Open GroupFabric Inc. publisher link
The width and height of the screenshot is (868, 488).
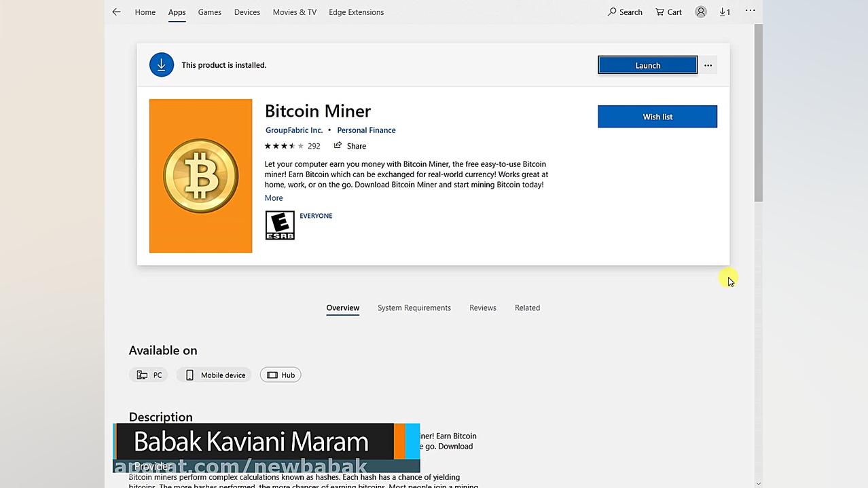click(294, 130)
